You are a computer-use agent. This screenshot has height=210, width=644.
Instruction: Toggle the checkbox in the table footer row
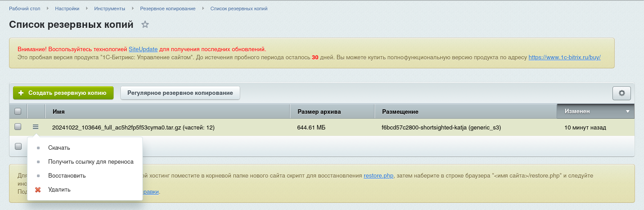pos(18,146)
